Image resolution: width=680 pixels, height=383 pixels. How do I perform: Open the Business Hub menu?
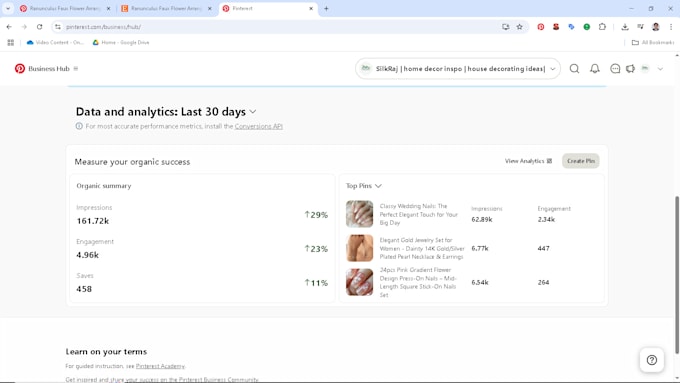[x=76, y=69]
